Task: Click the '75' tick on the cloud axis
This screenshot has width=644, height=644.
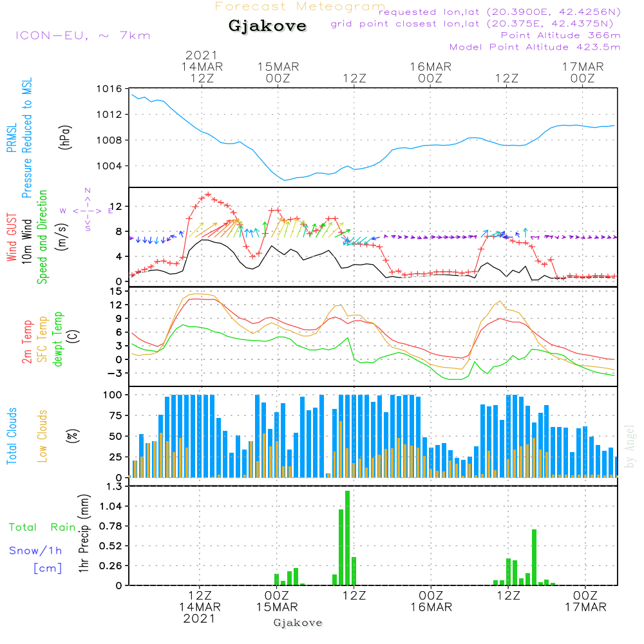Action: point(116,415)
